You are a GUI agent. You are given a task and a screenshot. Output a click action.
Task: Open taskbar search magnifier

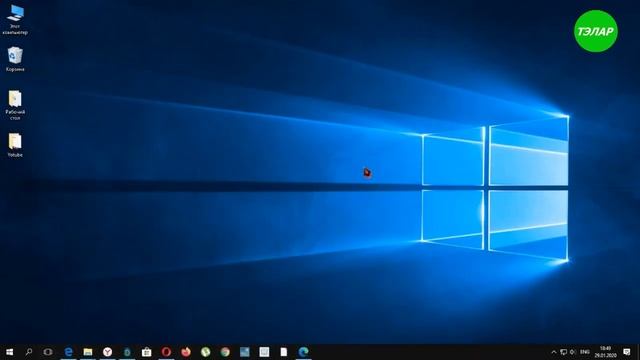tap(29, 352)
